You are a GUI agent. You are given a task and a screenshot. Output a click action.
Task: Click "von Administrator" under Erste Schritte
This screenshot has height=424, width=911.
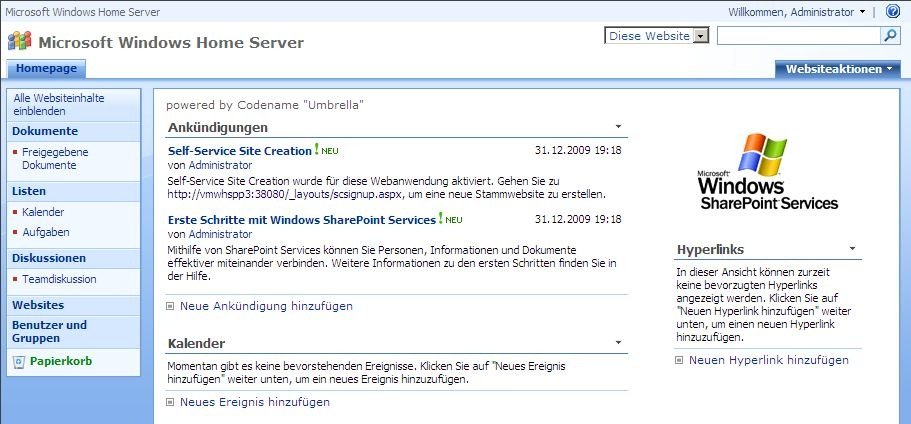pyautogui.click(x=210, y=235)
